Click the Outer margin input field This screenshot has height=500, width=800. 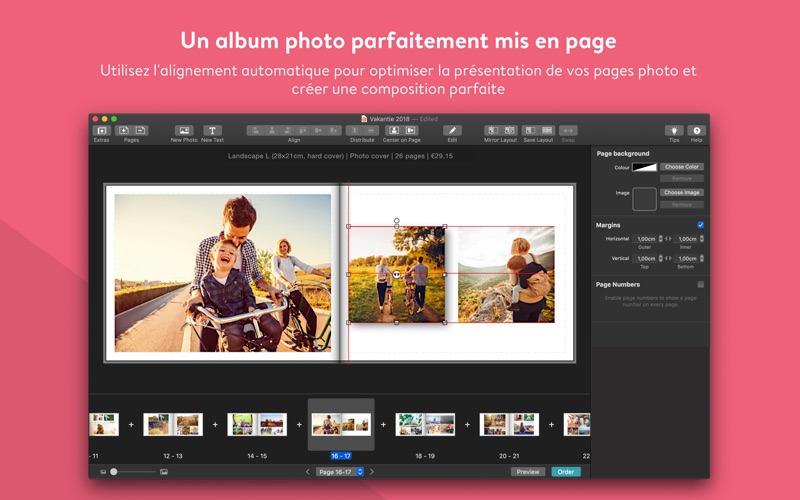click(x=645, y=239)
